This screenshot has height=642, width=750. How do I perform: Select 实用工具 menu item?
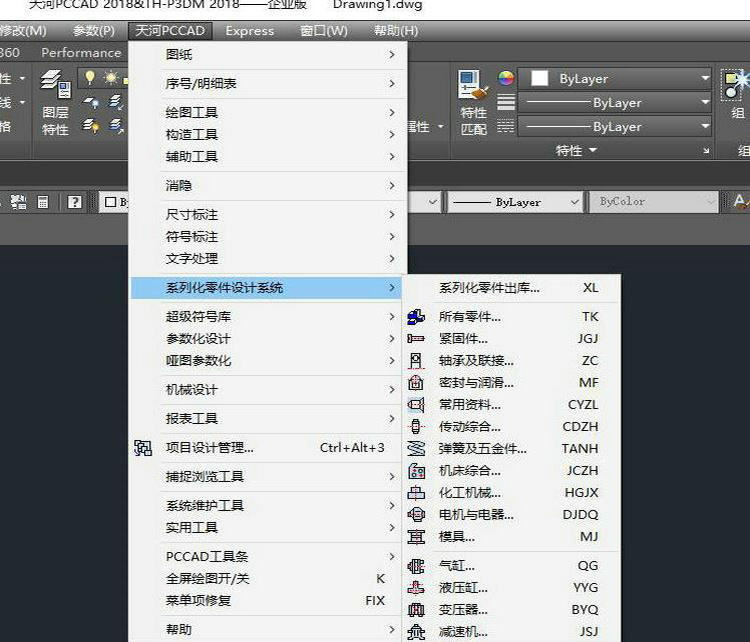pos(265,528)
